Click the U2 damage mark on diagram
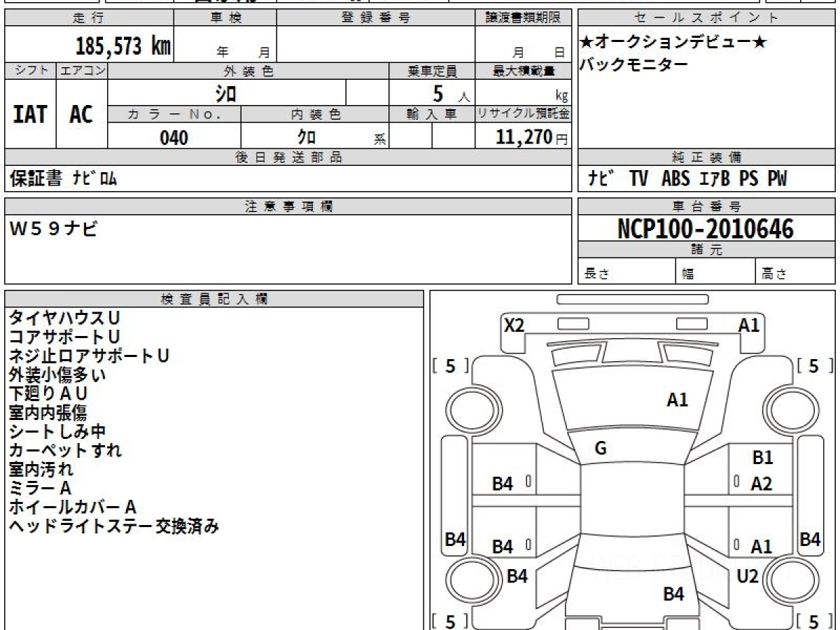 pos(748,576)
